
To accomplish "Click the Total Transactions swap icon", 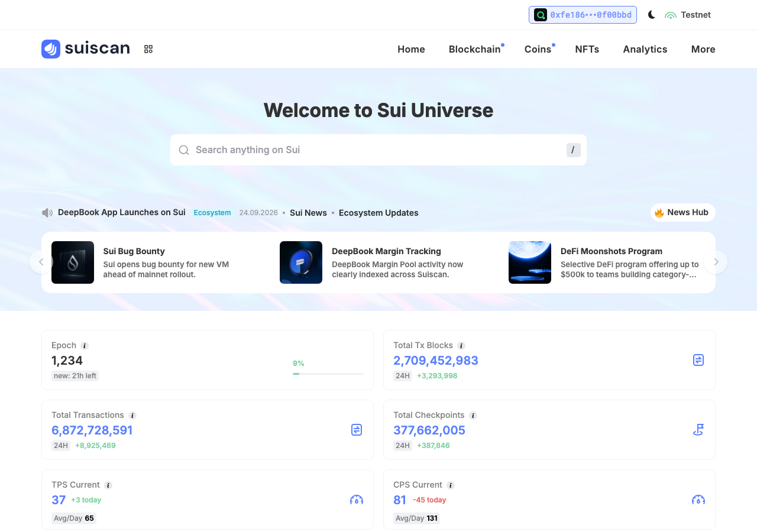I will [x=357, y=430].
